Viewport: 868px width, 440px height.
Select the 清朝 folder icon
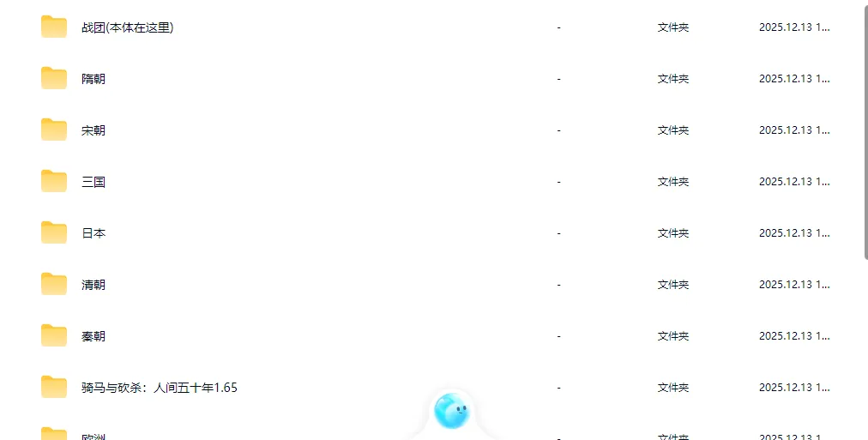tap(54, 284)
